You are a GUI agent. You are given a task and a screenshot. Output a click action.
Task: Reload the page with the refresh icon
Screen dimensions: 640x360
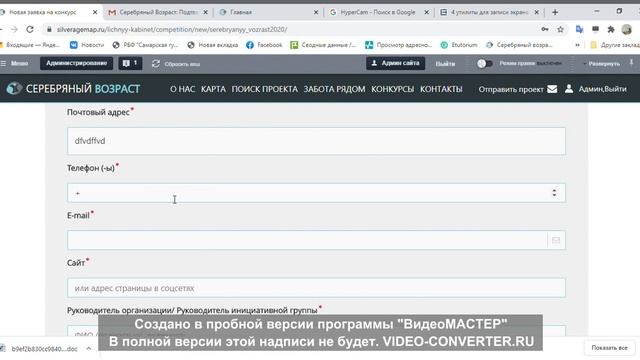pyautogui.click(x=30, y=29)
